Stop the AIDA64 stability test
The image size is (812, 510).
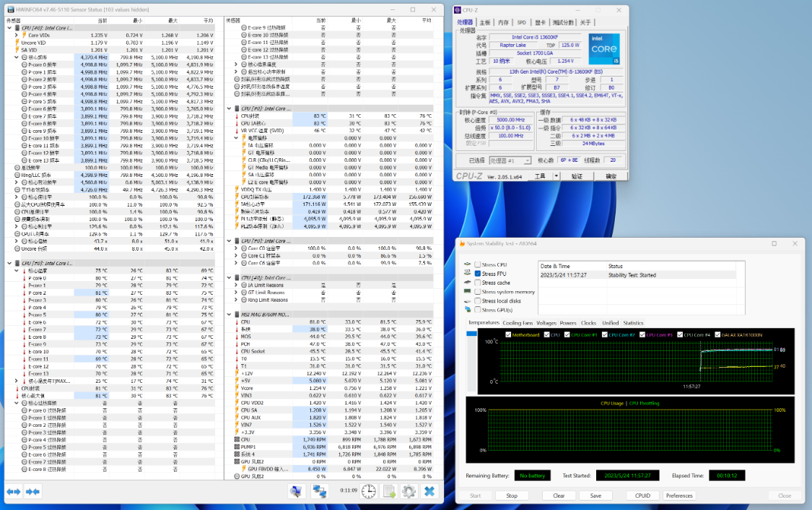click(x=512, y=496)
